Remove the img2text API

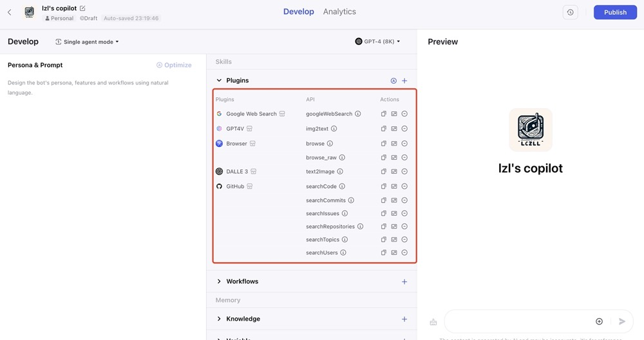point(404,129)
